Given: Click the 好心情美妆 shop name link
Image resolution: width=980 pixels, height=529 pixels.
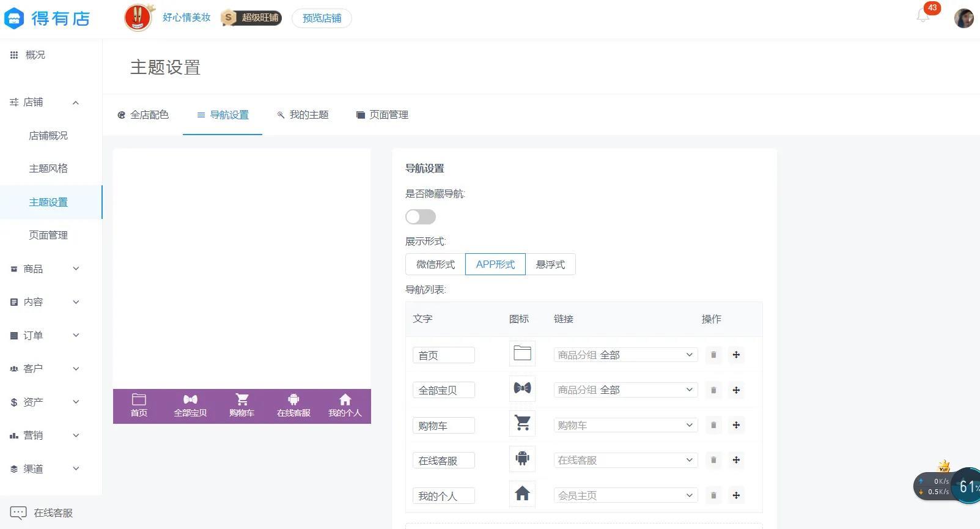Looking at the screenshot, I should point(186,18).
